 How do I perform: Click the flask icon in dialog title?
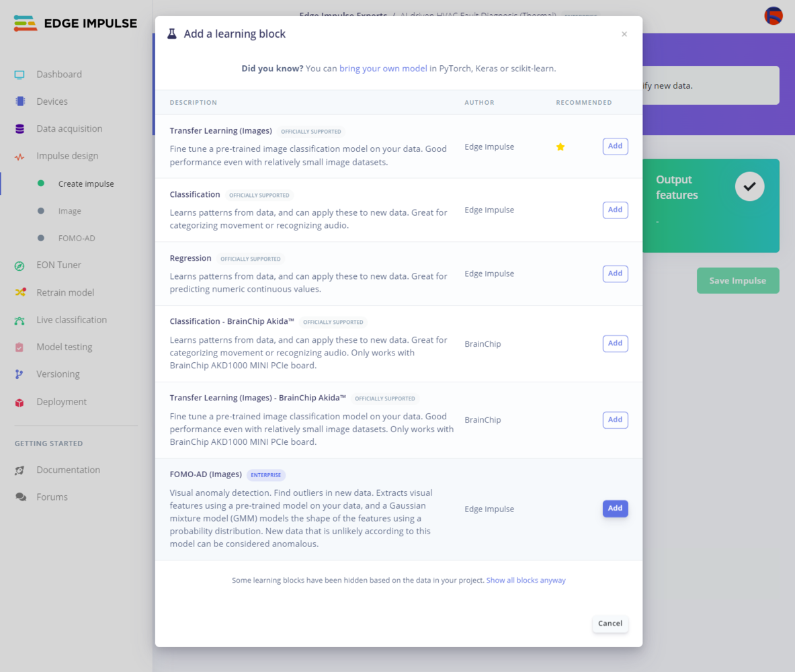click(x=172, y=34)
